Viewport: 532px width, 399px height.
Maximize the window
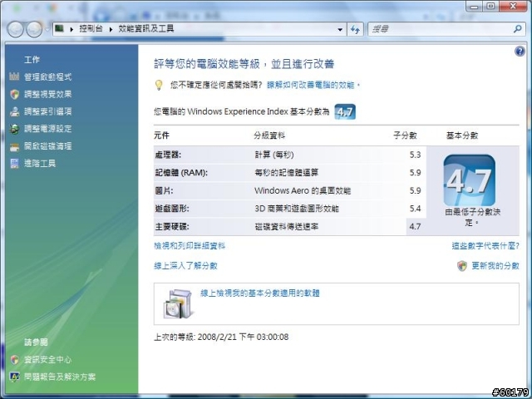click(490, 7)
